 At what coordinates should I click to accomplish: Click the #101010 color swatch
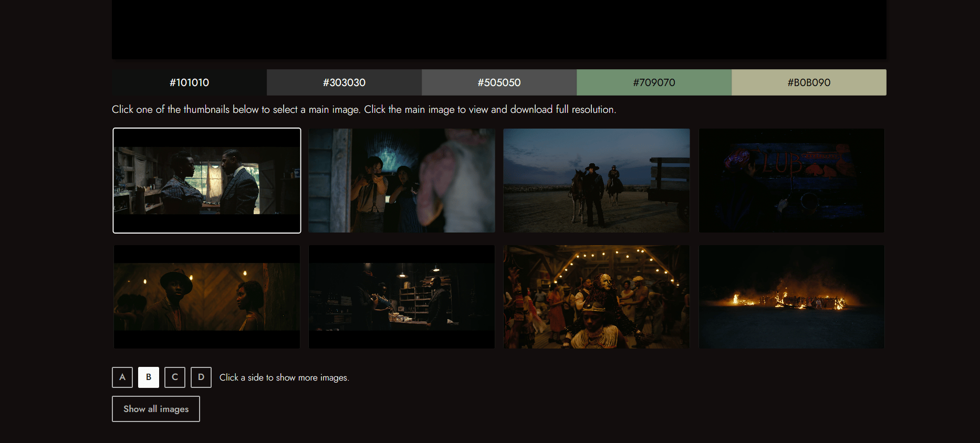click(189, 82)
